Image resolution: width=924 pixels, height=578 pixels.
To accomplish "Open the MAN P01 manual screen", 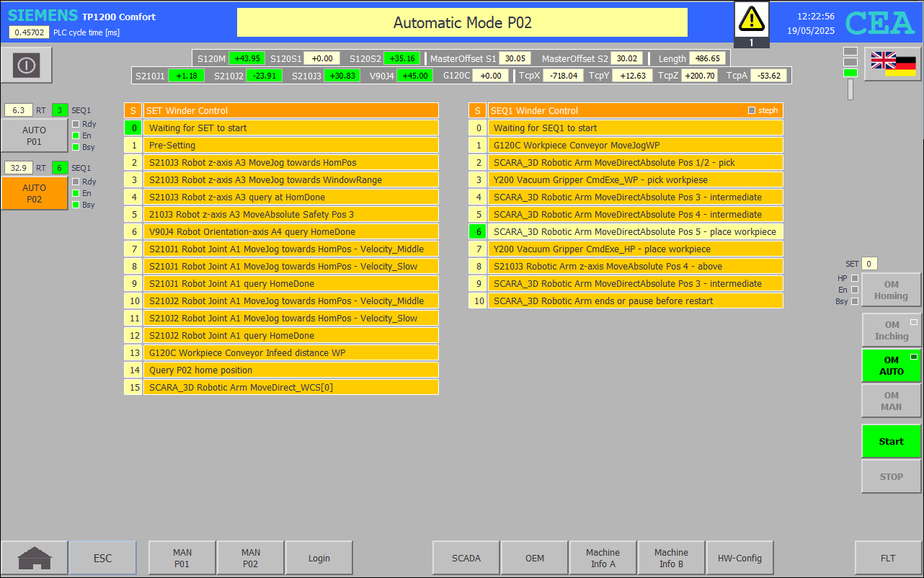I will click(x=182, y=558).
